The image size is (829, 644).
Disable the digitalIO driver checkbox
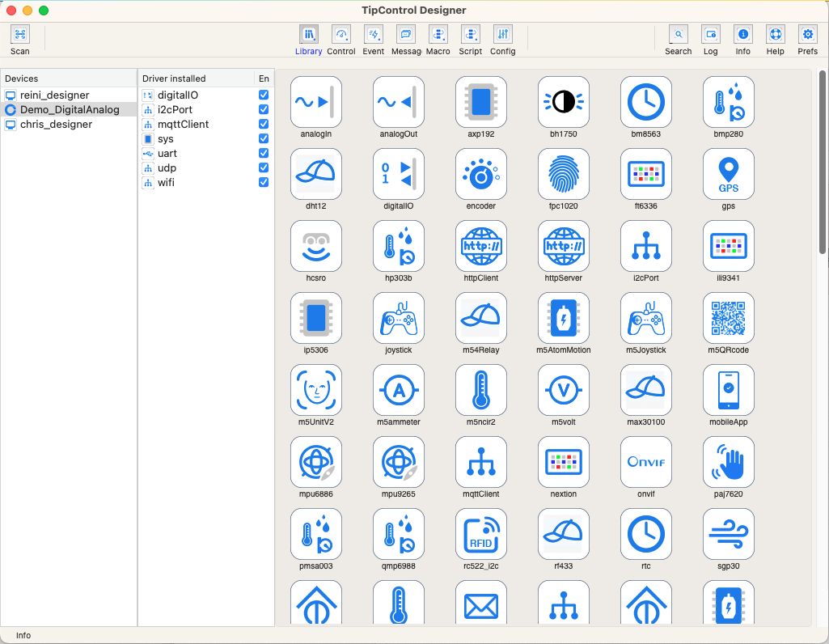(x=264, y=95)
